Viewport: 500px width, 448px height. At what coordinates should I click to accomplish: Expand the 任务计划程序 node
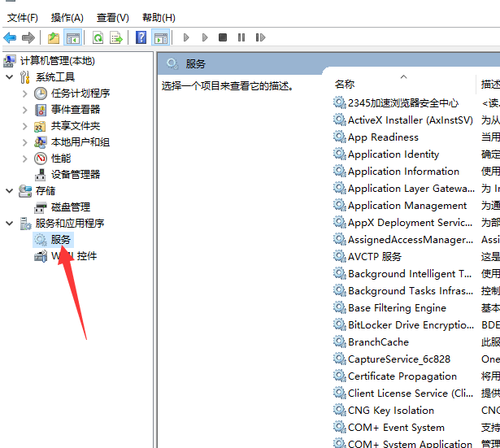click(x=25, y=94)
